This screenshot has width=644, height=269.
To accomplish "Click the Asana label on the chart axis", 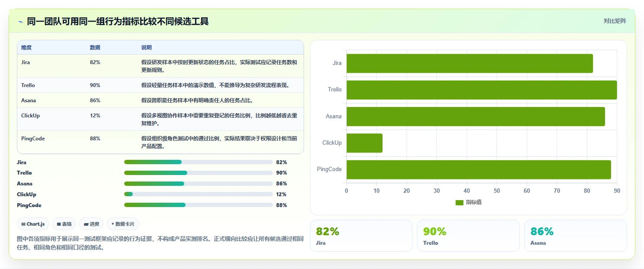I will 334,116.
